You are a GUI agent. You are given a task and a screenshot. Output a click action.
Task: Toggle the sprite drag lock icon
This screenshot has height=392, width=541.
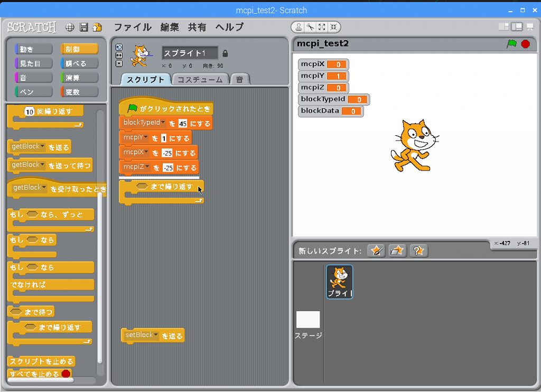click(225, 53)
